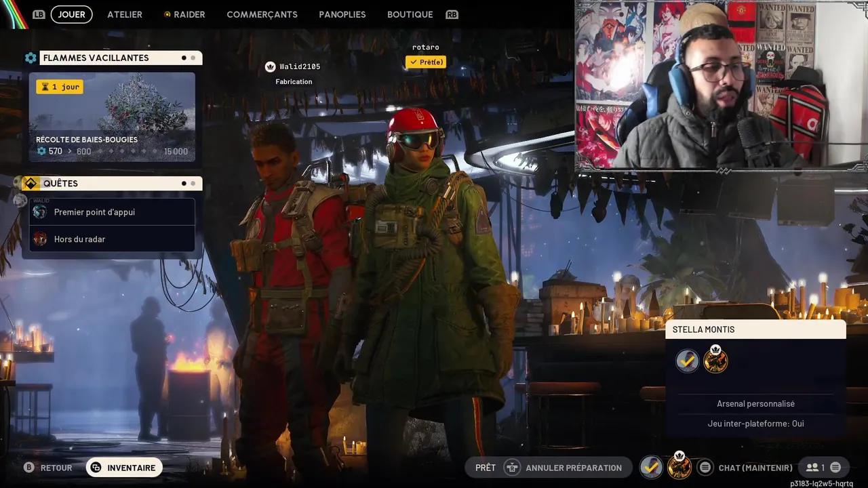Screen dimensions: 868x488
Task: Click the R-stick icon beside Annuler préparation
Action: (512, 468)
